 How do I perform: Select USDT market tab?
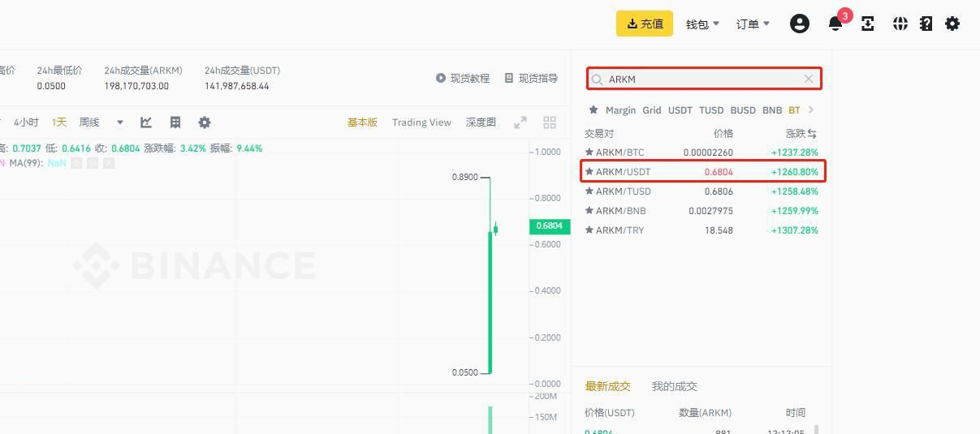click(x=680, y=110)
